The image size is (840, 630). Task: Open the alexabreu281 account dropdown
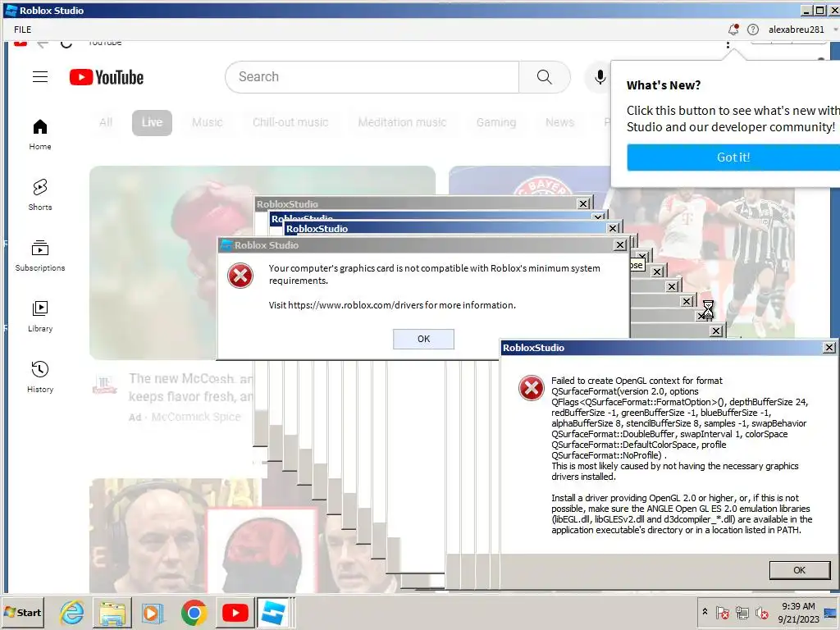[802, 30]
